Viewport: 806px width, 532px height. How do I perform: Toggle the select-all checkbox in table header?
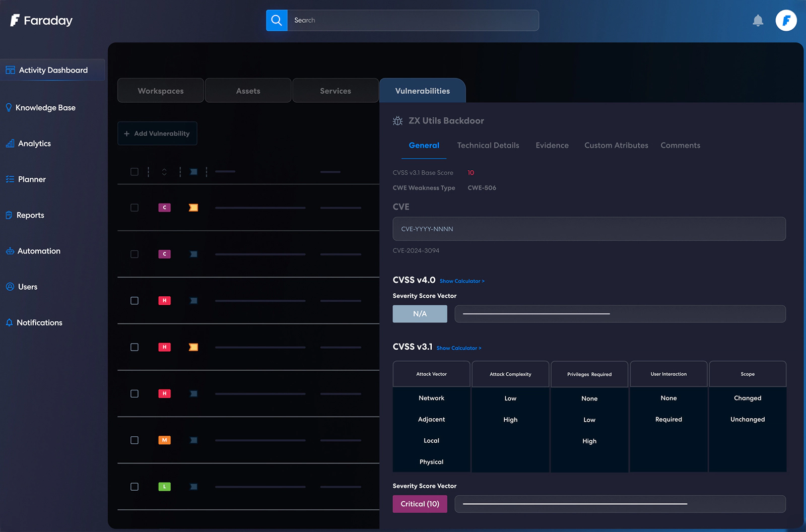[x=135, y=172]
